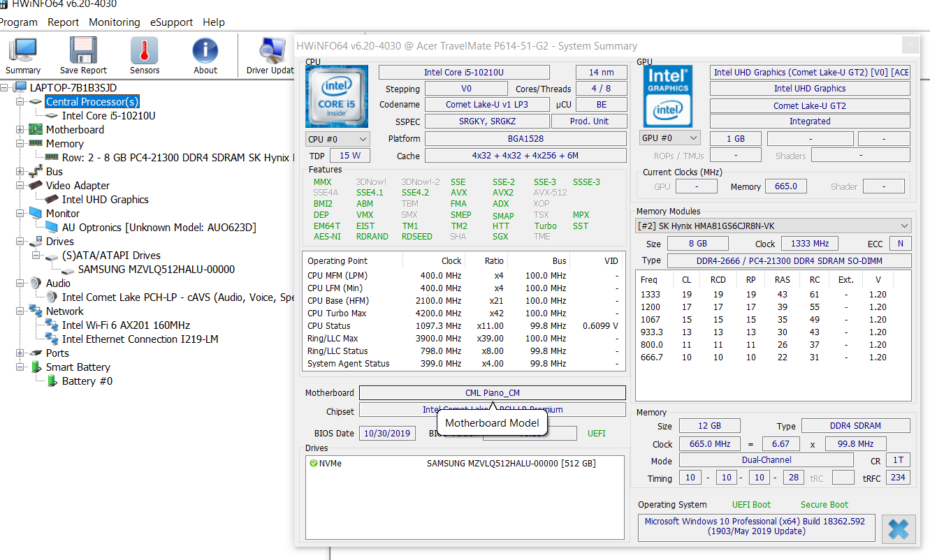Select Intel Ethernet Connection I219-LM
The width and height of the screenshot is (930, 560).
tap(140, 339)
